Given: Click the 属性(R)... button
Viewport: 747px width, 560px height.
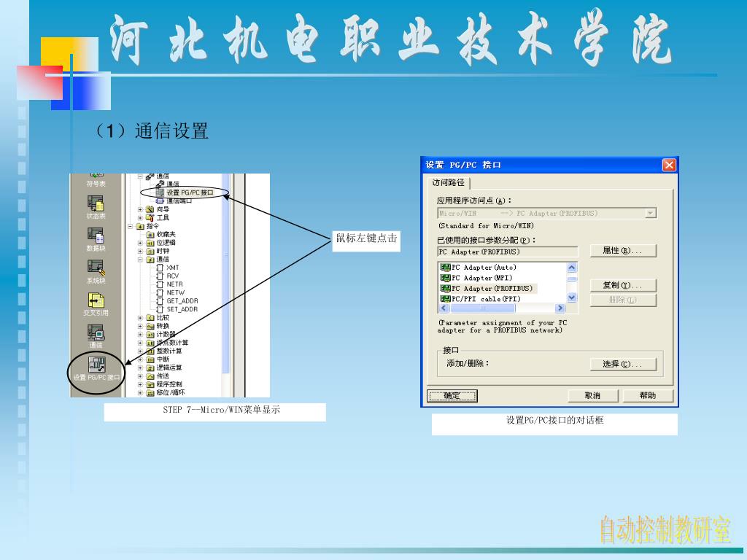Looking at the screenshot, I should 623,251.
